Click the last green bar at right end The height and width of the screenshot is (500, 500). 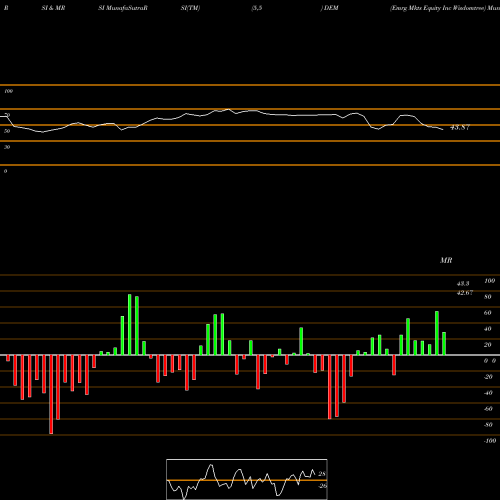[x=444, y=344]
